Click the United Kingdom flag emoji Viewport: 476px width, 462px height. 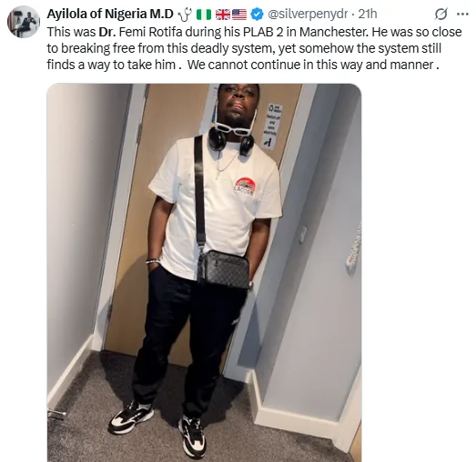click(223, 15)
